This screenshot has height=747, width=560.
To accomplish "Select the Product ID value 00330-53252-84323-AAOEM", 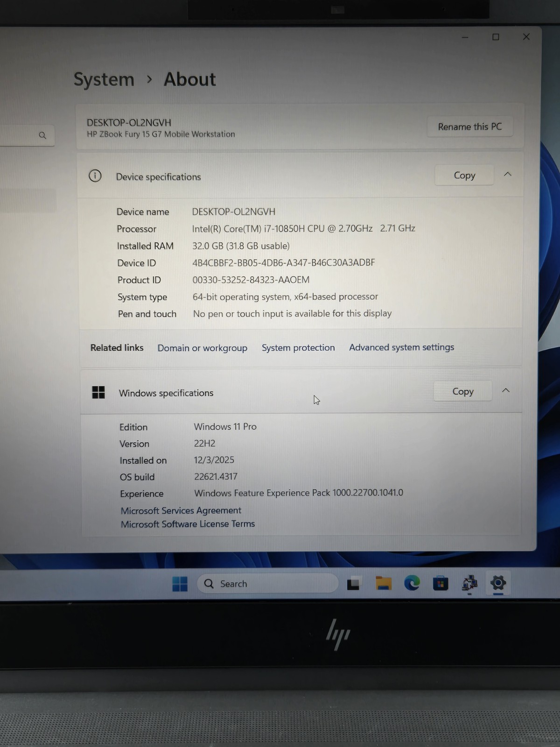I will (x=251, y=280).
